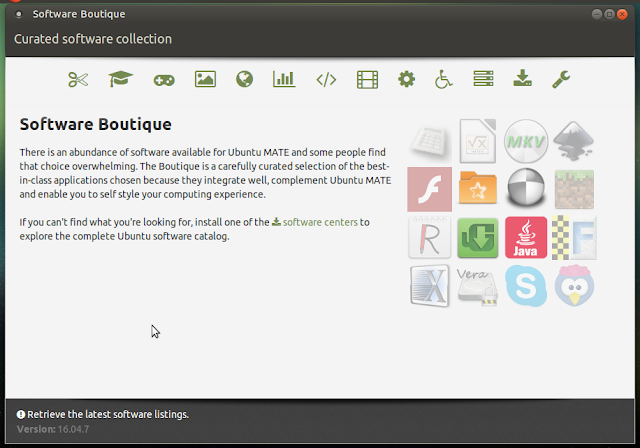Click the LibreOffice Math formula icon
This screenshot has height=448, width=640.
tap(478, 141)
